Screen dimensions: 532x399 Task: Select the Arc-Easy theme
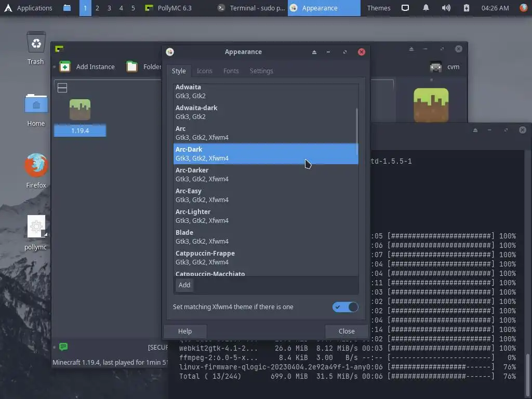(x=265, y=195)
